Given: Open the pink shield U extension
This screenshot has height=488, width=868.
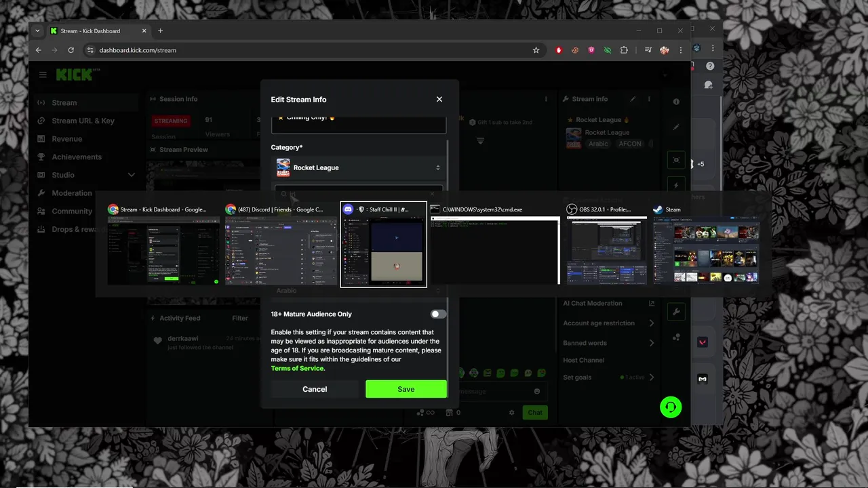Looking at the screenshot, I should click(x=591, y=50).
